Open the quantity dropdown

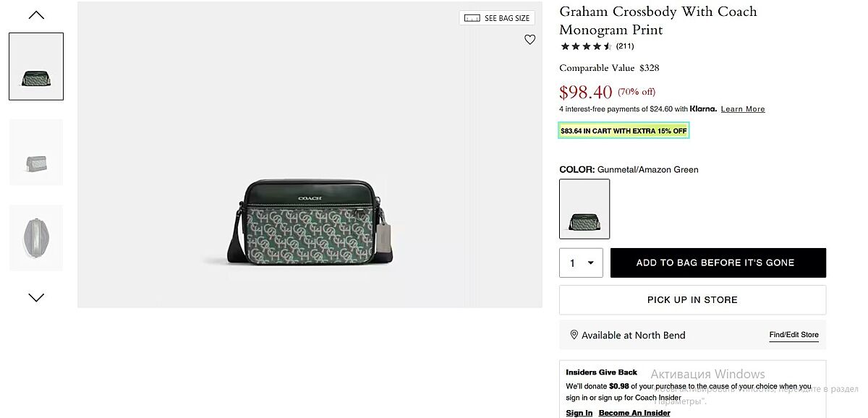581,263
